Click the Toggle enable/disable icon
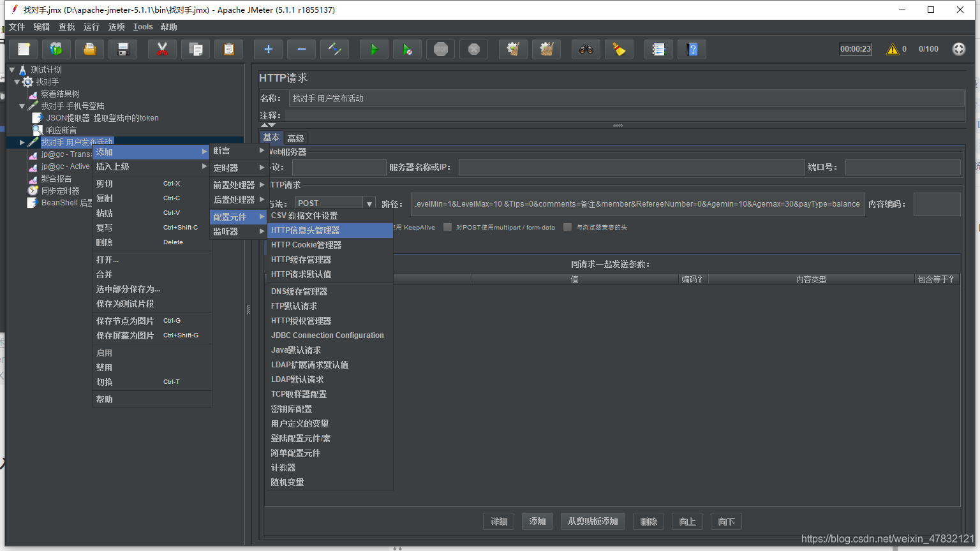The width and height of the screenshot is (980, 551). (334, 49)
